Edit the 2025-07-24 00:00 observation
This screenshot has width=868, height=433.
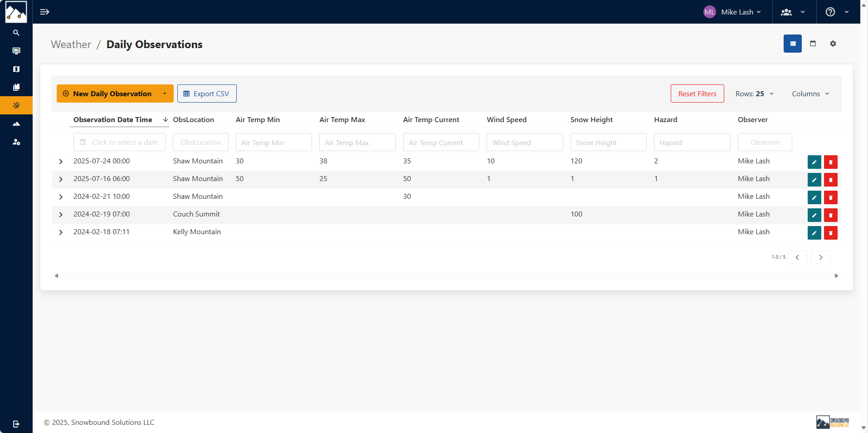pyautogui.click(x=814, y=162)
